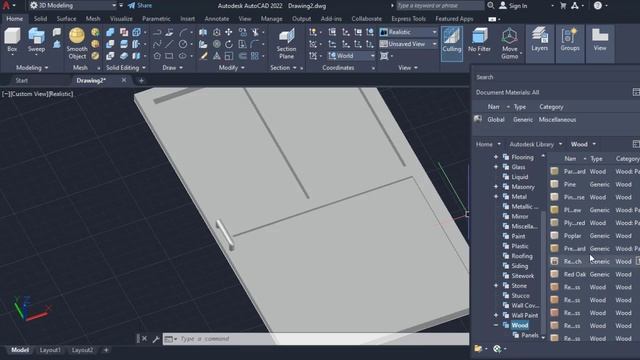Click the search magnifier icon in title bar

(x=491, y=6)
